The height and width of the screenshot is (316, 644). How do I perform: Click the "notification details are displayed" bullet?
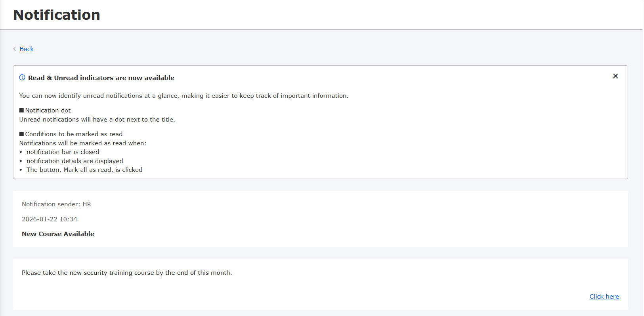75,161
